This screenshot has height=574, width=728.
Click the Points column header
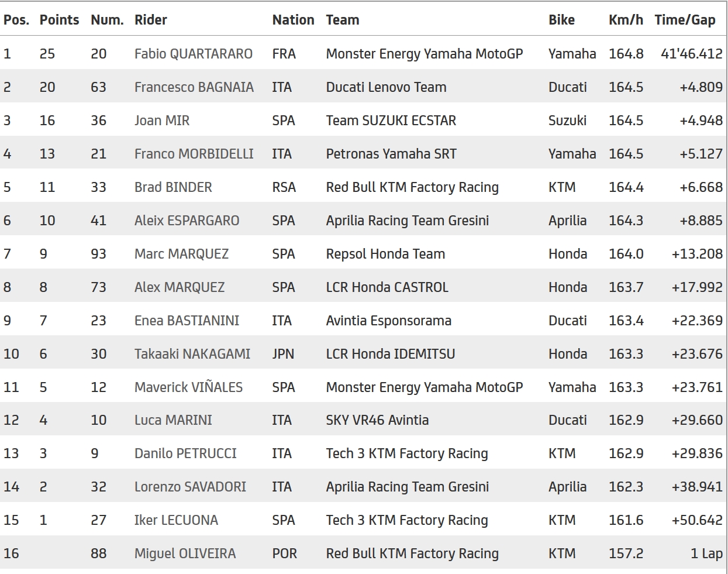59,20
